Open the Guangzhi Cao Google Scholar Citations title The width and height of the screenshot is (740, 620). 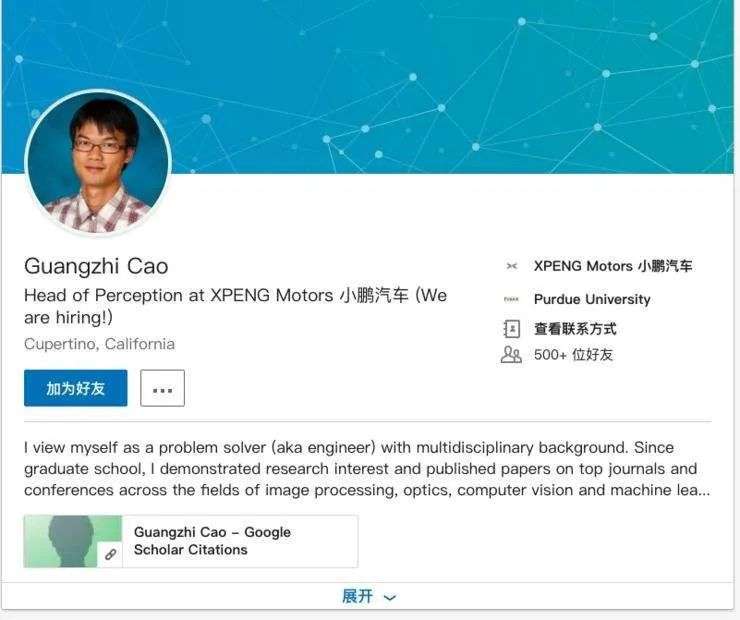(x=212, y=541)
